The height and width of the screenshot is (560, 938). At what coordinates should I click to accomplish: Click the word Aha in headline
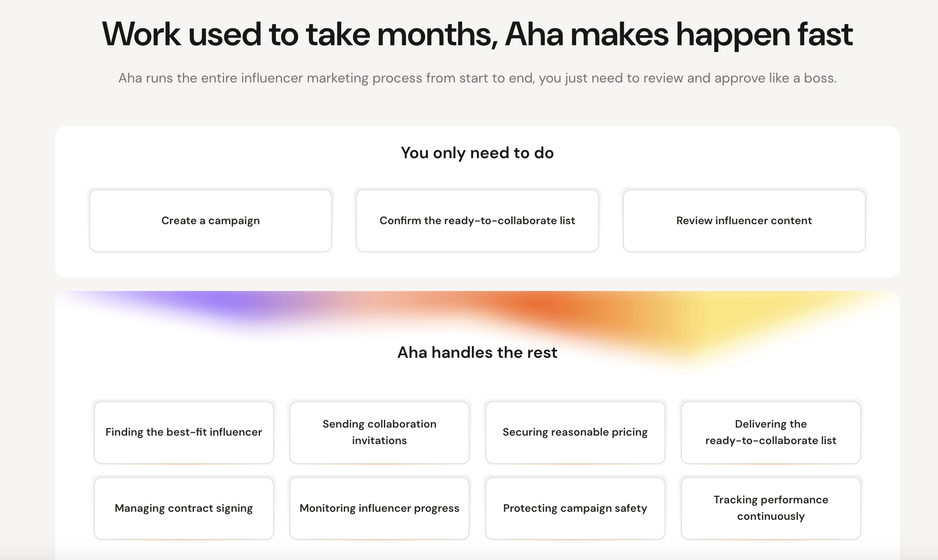(x=534, y=34)
